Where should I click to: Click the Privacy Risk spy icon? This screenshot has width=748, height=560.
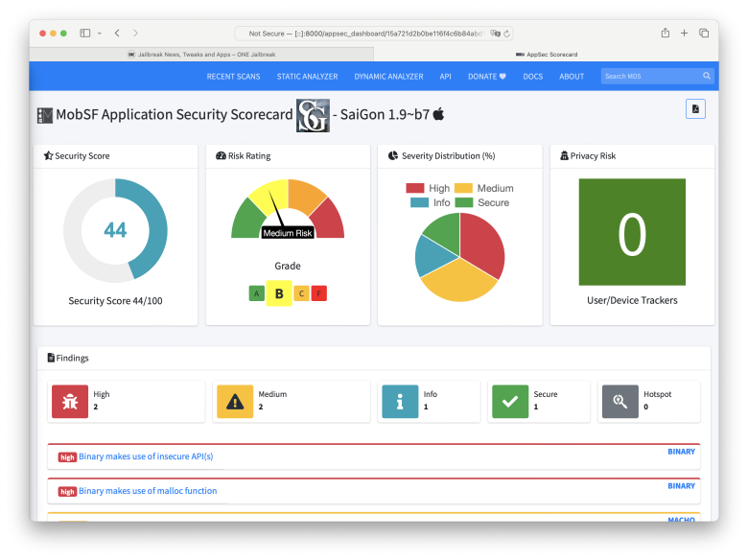click(564, 155)
